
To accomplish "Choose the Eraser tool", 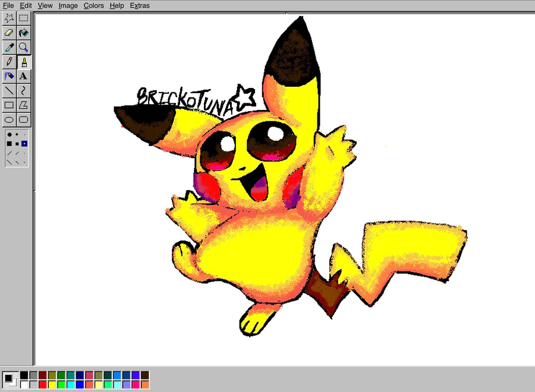I will click(x=9, y=33).
